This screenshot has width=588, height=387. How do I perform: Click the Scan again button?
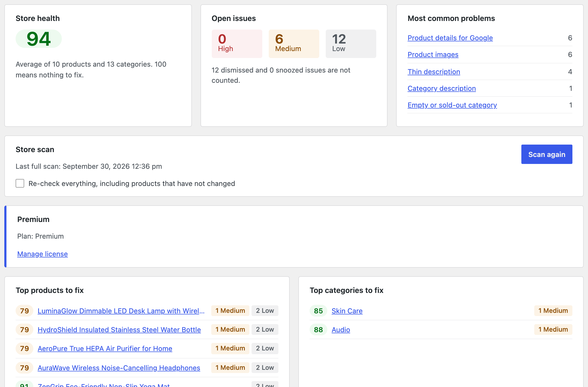[x=547, y=154]
